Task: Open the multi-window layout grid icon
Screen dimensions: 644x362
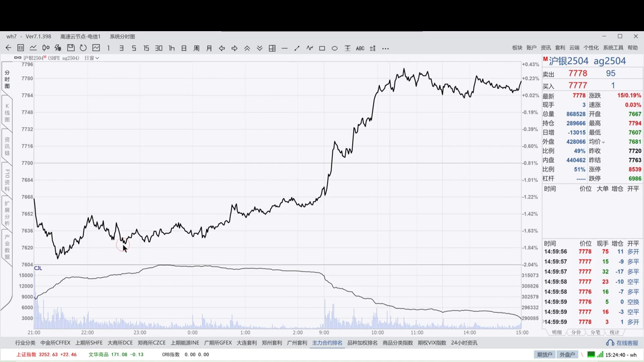Action: 272,48
